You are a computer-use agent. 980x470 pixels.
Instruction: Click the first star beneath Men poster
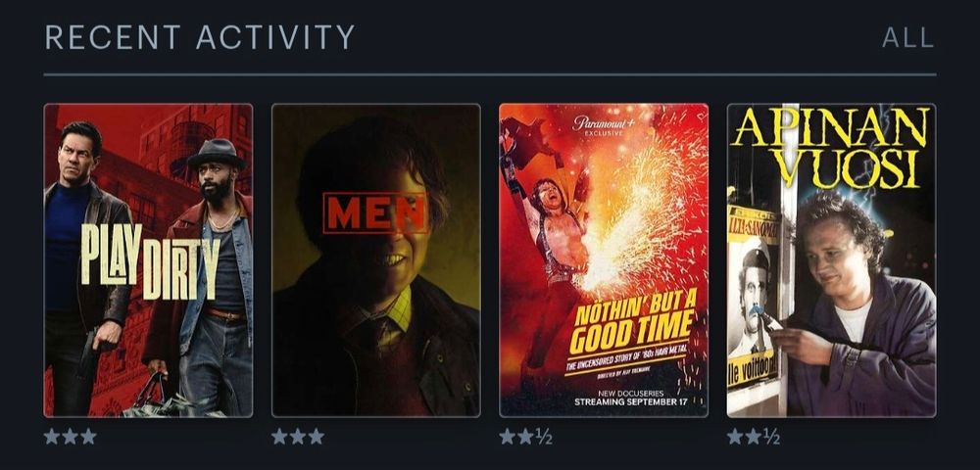click(279, 437)
